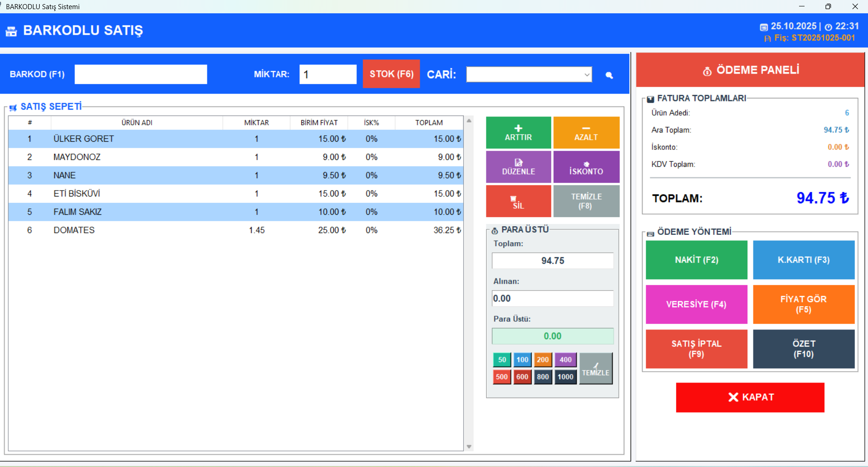
Task: Choose K.KARTI (F3) payment method
Action: coord(803,260)
